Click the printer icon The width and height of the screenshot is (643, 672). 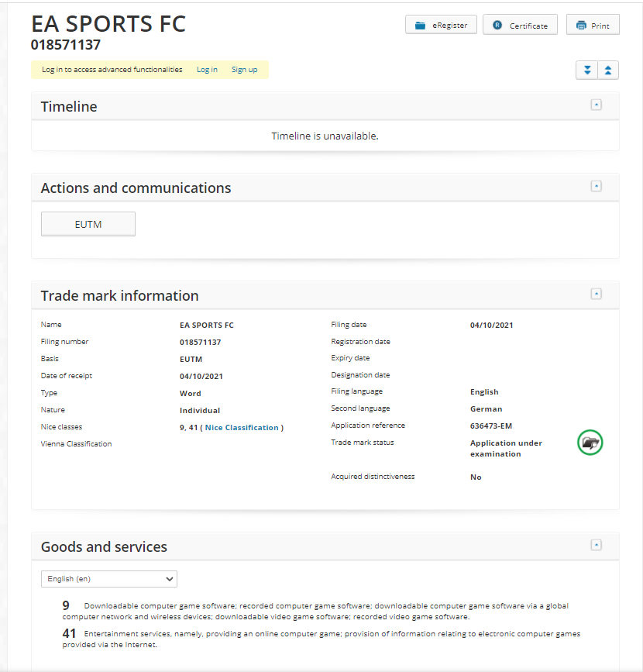pos(581,26)
